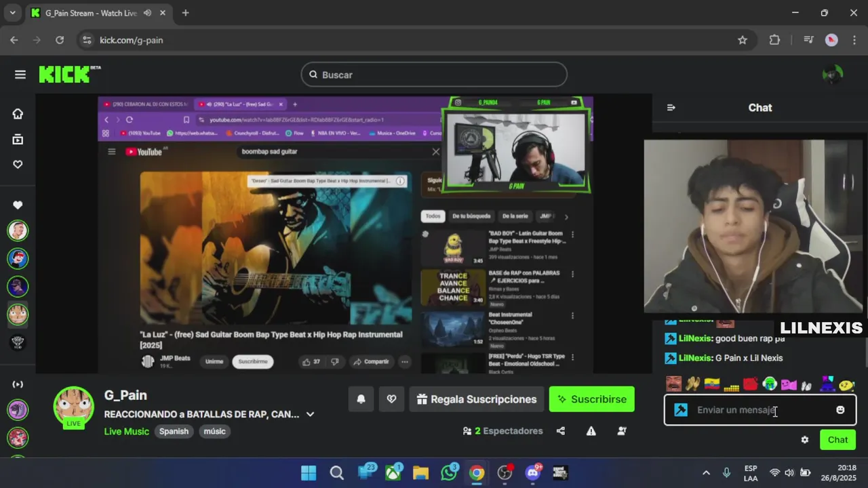Viewport: 868px width, 488px height.
Task: Bookmark this page with star icon
Action: coord(743,40)
